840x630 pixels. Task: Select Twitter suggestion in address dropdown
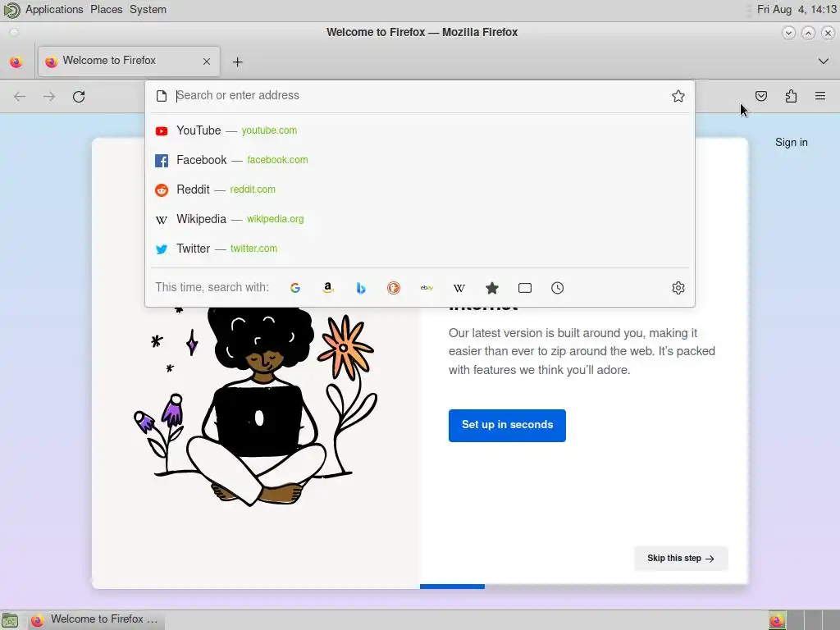[x=420, y=249]
